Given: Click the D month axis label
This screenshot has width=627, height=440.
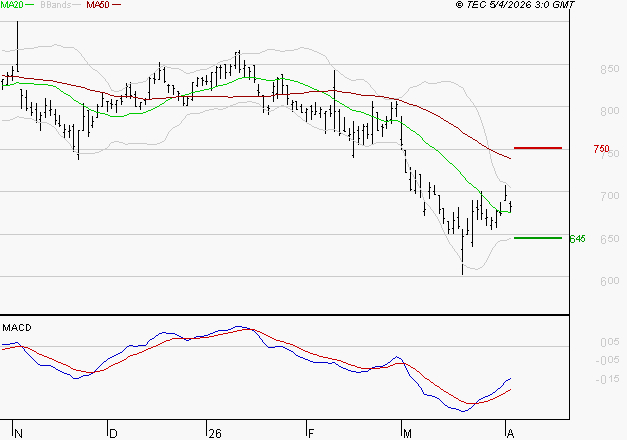Looking at the screenshot, I should click(x=114, y=434).
